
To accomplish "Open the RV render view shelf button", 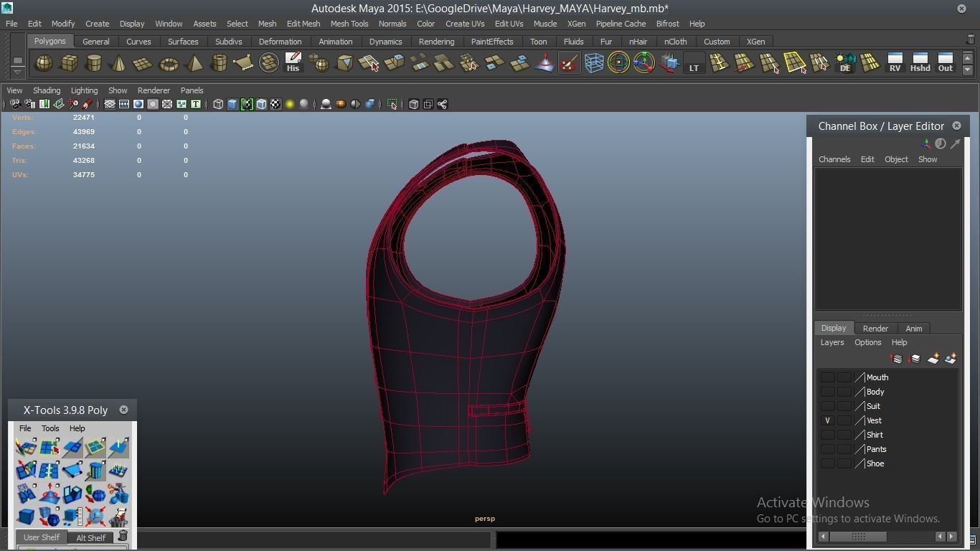I will (x=895, y=63).
